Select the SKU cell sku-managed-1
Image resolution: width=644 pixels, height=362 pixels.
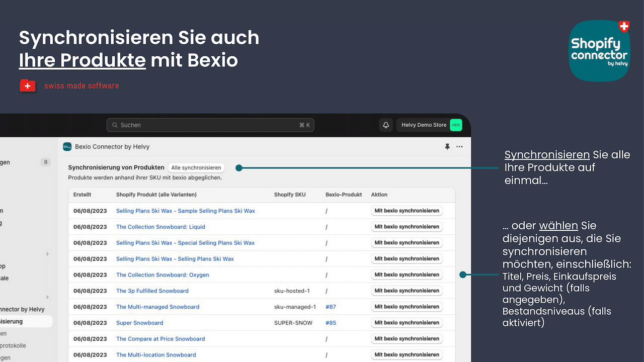pos(295,307)
